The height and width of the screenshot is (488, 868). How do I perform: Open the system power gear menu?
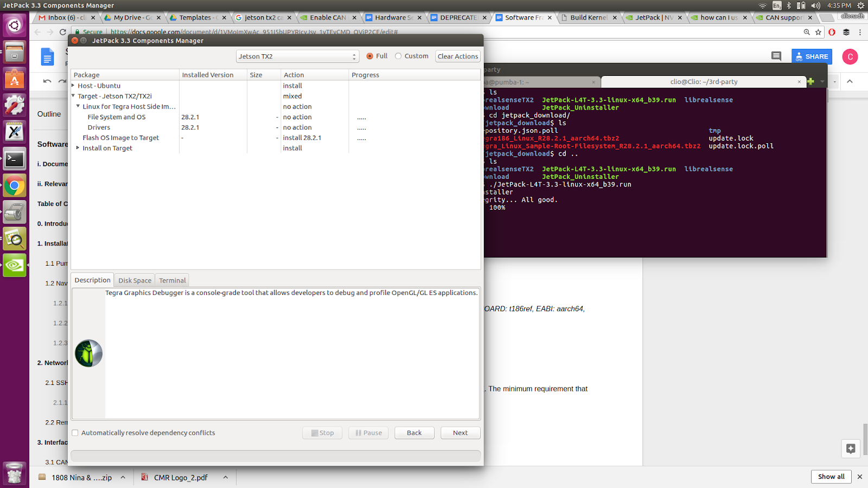pos(860,5)
